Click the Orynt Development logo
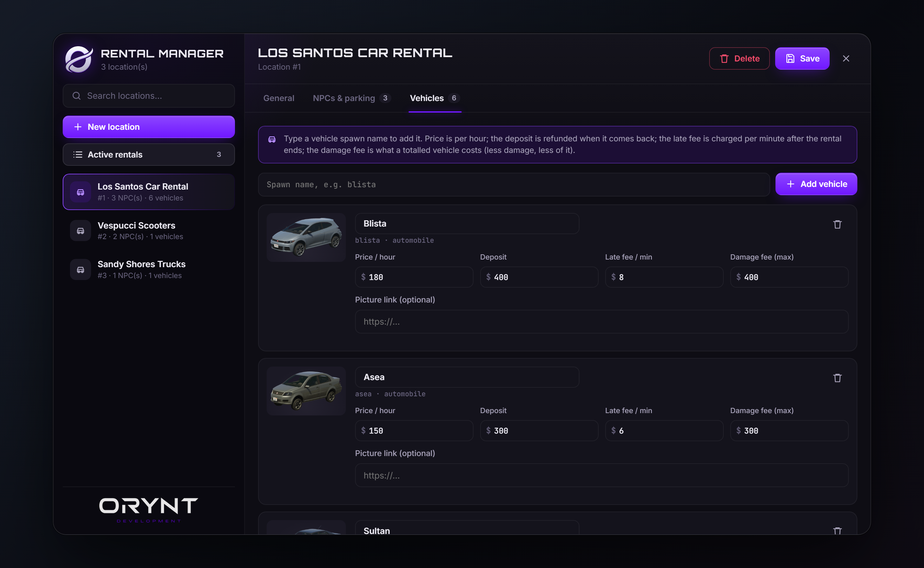924x568 pixels. [x=148, y=510]
